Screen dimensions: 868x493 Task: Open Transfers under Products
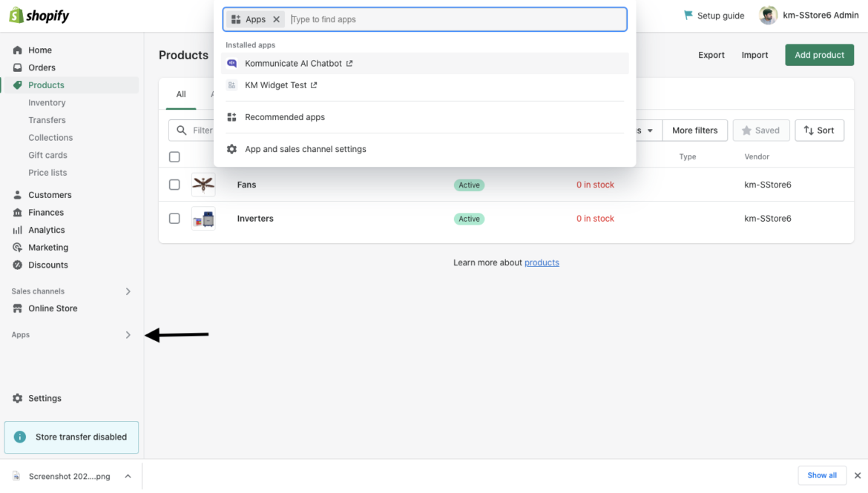click(47, 119)
